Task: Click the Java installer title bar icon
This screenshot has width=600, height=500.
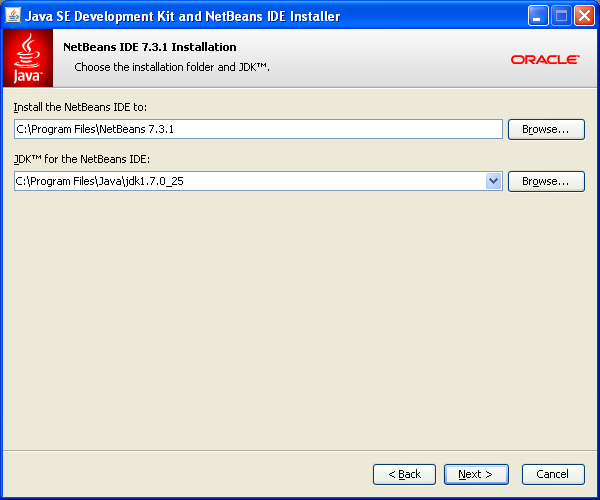Action: (x=13, y=16)
